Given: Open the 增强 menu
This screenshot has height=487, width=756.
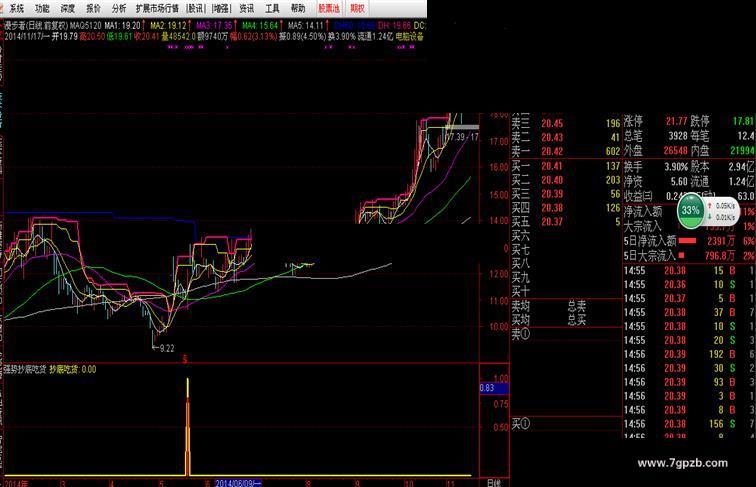Looking at the screenshot, I should pyautogui.click(x=221, y=8).
